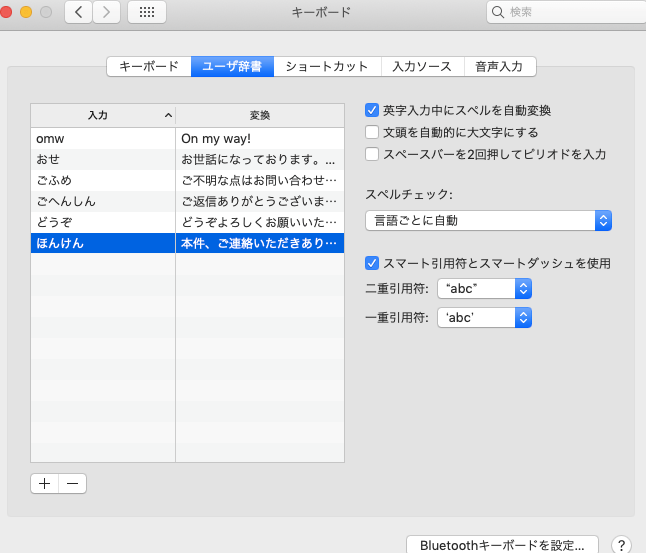
Task: Enable 文頭を自動的に大文字にする checkbox
Action: pos(372,132)
